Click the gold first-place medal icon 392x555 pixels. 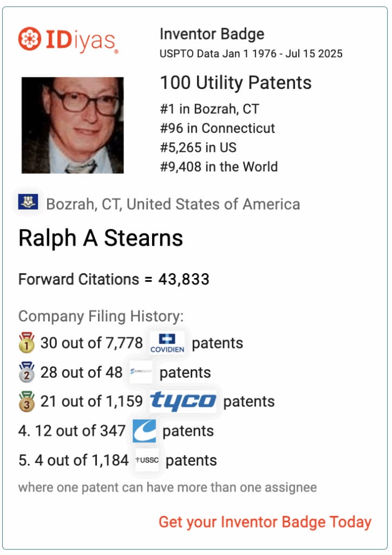pos(27,343)
